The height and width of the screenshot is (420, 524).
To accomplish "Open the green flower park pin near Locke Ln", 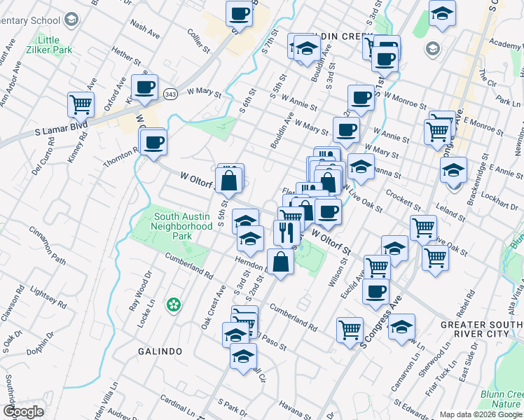I will point(174,304).
